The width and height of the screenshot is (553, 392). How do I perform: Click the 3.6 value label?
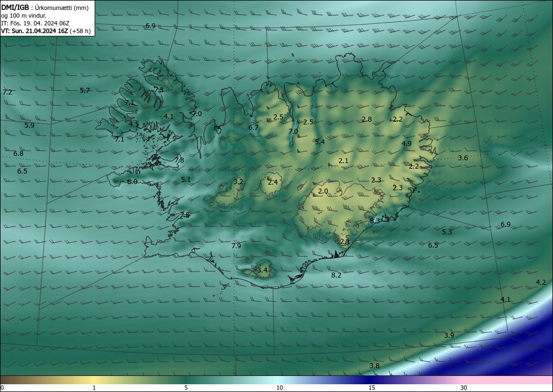point(463,158)
